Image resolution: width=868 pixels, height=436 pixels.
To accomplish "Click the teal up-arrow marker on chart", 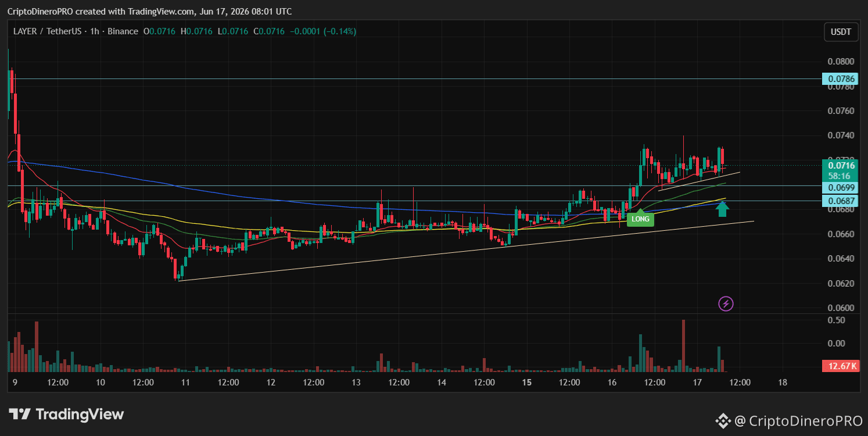I will point(722,208).
